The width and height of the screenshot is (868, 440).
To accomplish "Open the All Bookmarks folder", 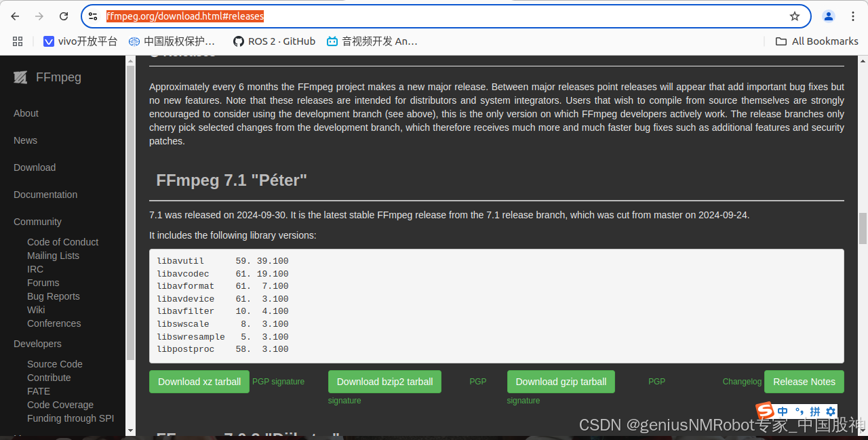I will coord(816,41).
